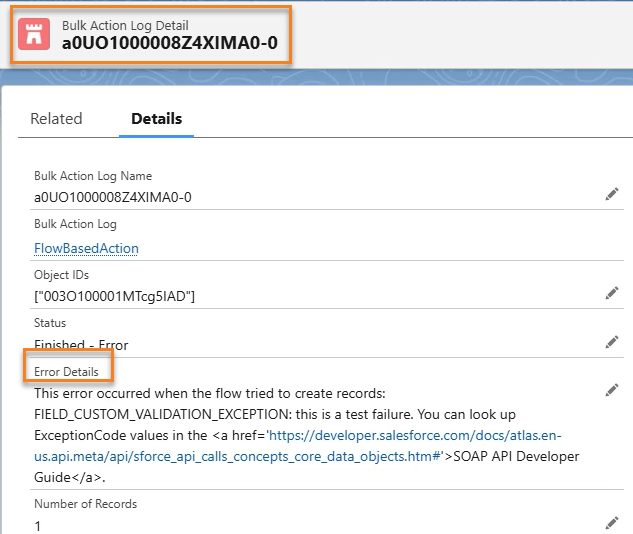
Task: Edit the Status field using its pencil
Action: coord(612,342)
